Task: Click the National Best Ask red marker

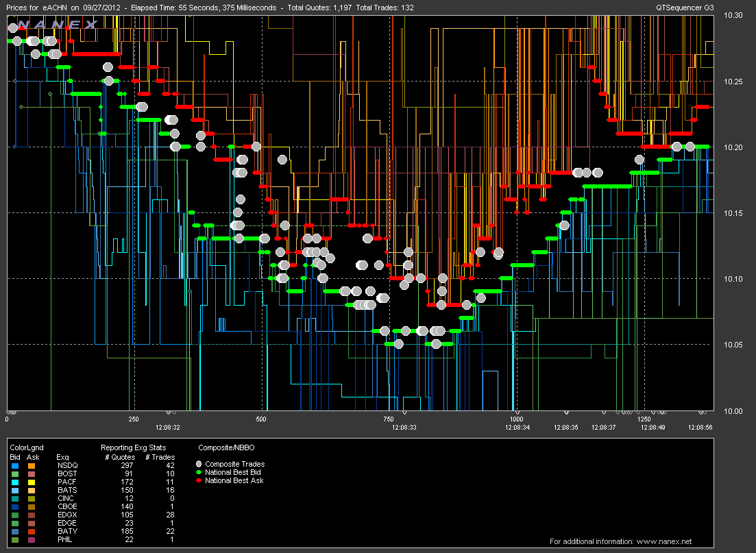Action: pyautogui.click(x=199, y=480)
